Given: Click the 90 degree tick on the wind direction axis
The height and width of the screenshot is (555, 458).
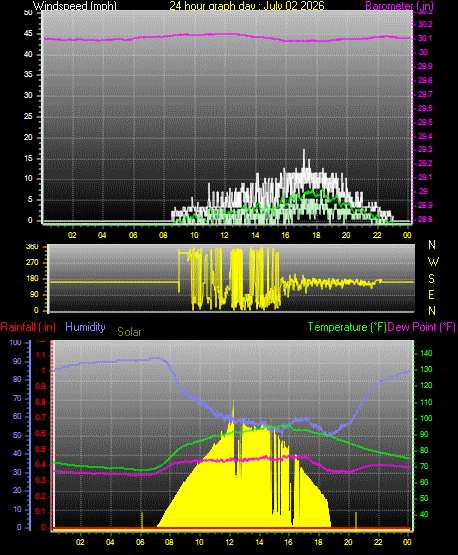Looking at the screenshot, I should coord(34,294).
